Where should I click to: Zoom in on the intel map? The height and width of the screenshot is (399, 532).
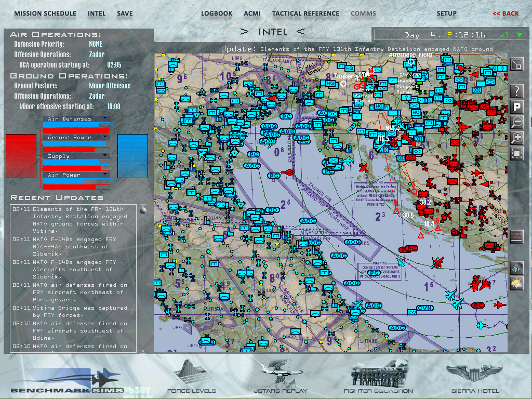point(517,137)
